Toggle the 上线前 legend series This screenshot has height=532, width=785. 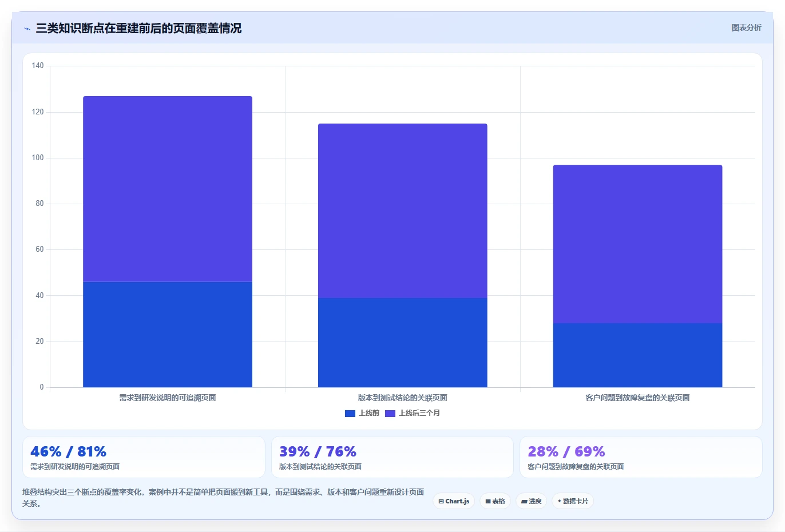(362, 413)
